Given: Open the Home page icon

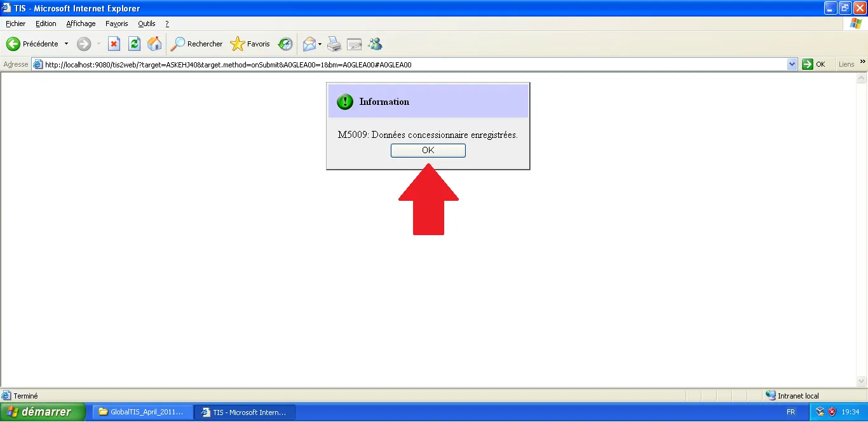Looking at the screenshot, I should (154, 44).
